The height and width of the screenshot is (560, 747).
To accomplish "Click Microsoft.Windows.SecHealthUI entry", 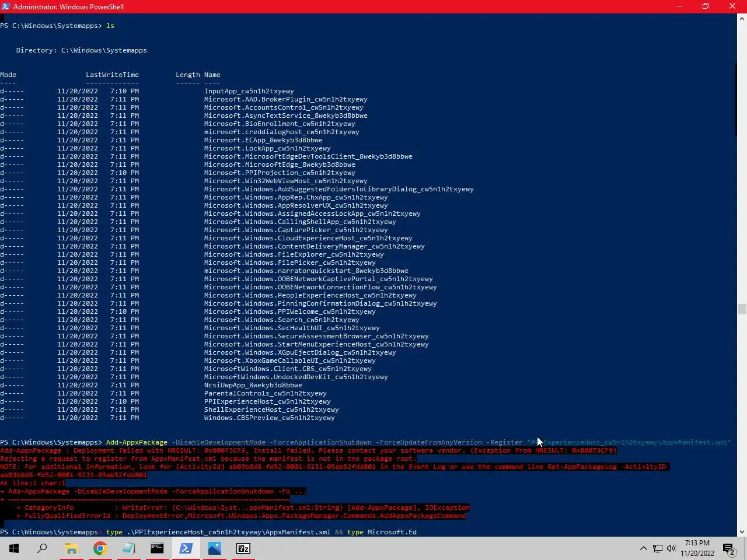I will point(292,328).
